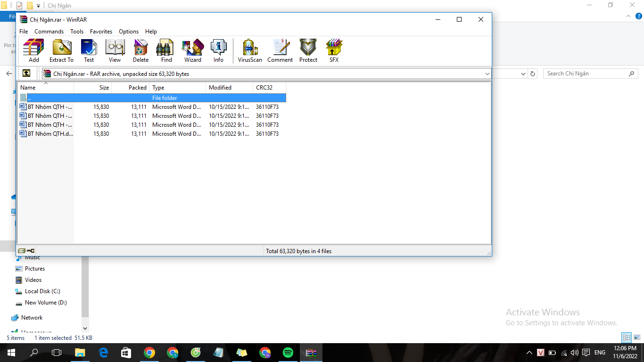This screenshot has height=362, width=644.
Task: Select the 'BT Nhóm QTH.d...' file
Action: click(x=152, y=134)
